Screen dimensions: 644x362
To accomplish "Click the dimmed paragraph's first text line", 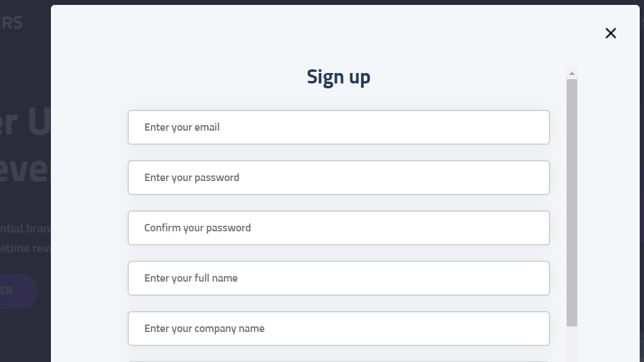I will tap(26, 229).
